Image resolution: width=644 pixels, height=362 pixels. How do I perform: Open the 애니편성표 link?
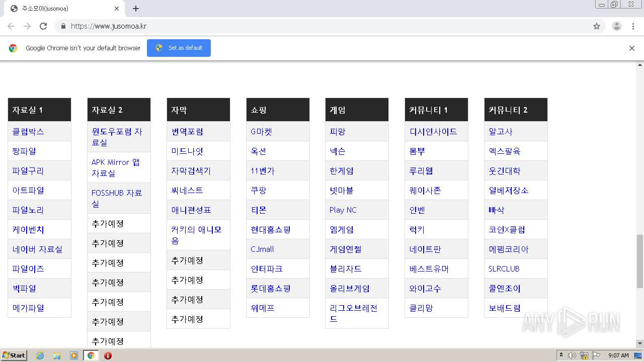(x=191, y=210)
